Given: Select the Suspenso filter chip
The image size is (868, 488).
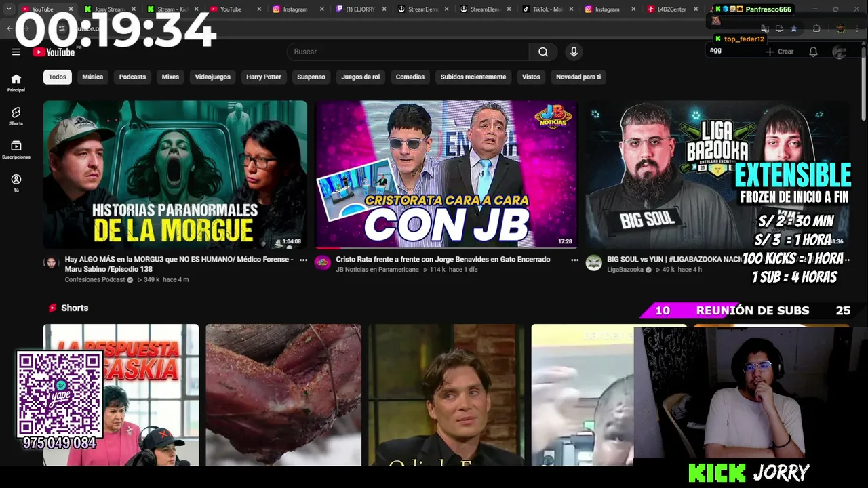Looking at the screenshot, I should pyautogui.click(x=311, y=77).
